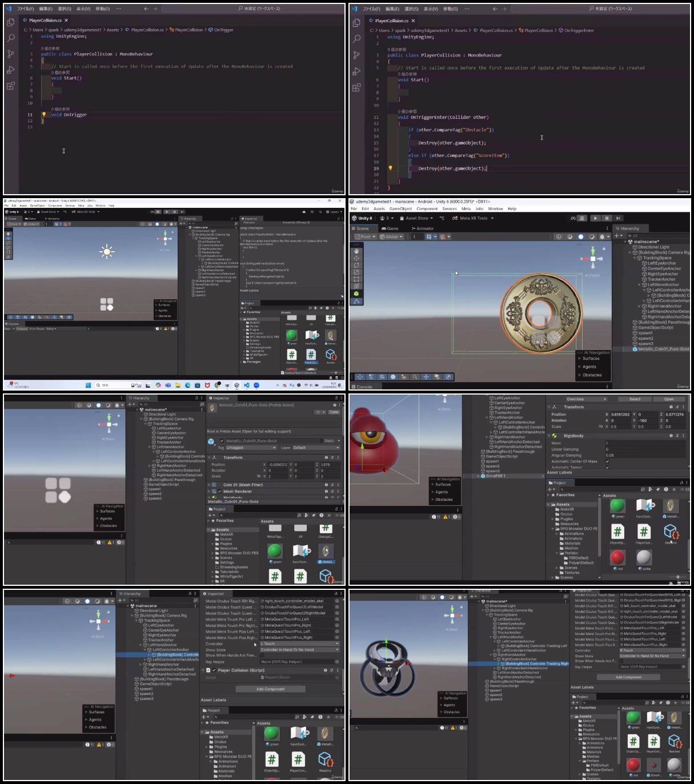
Task: Toggle active checkbox beside Metallic_Coin01_Pure-Gold name field
Action: coord(222,441)
